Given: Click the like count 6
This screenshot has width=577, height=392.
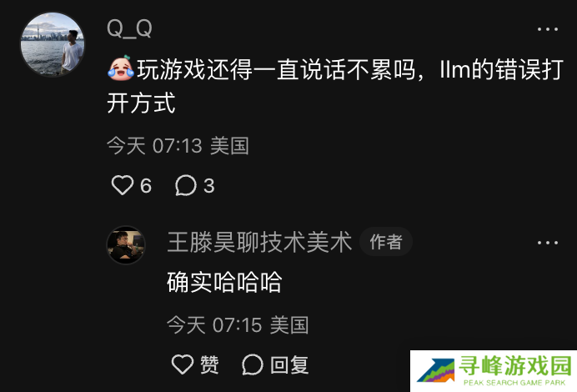Looking at the screenshot, I should pyautogui.click(x=146, y=185).
